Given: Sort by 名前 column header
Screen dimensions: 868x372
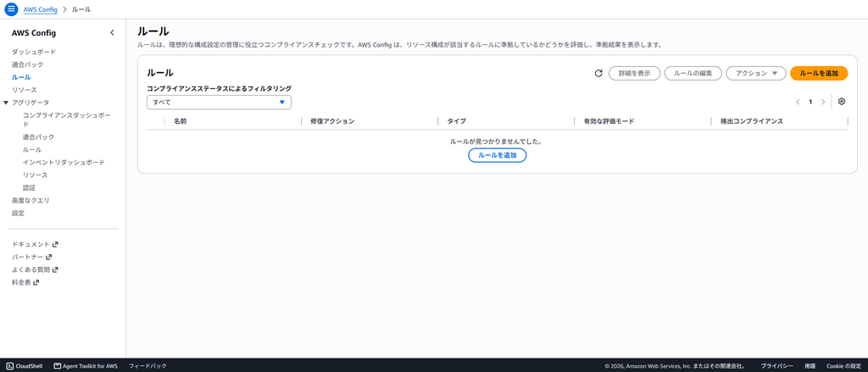Looking at the screenshot, I should click(180, 121).
